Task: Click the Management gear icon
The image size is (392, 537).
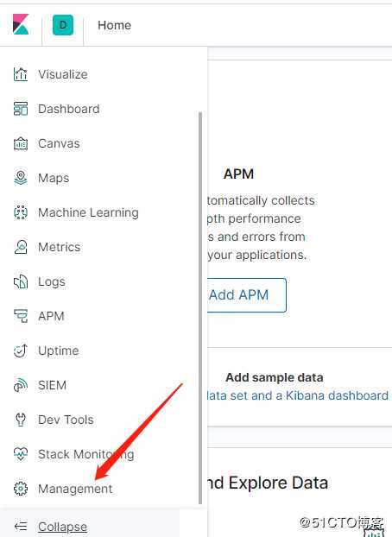Action: tap(21, 489)
